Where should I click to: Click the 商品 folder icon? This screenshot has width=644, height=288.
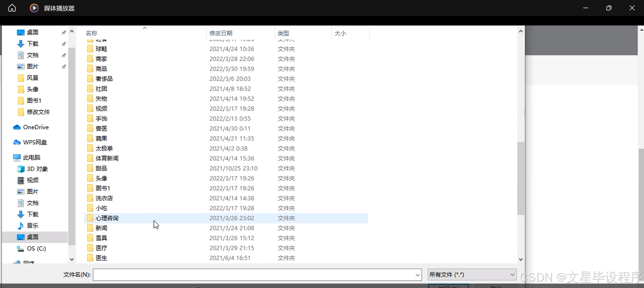point(90,69)
